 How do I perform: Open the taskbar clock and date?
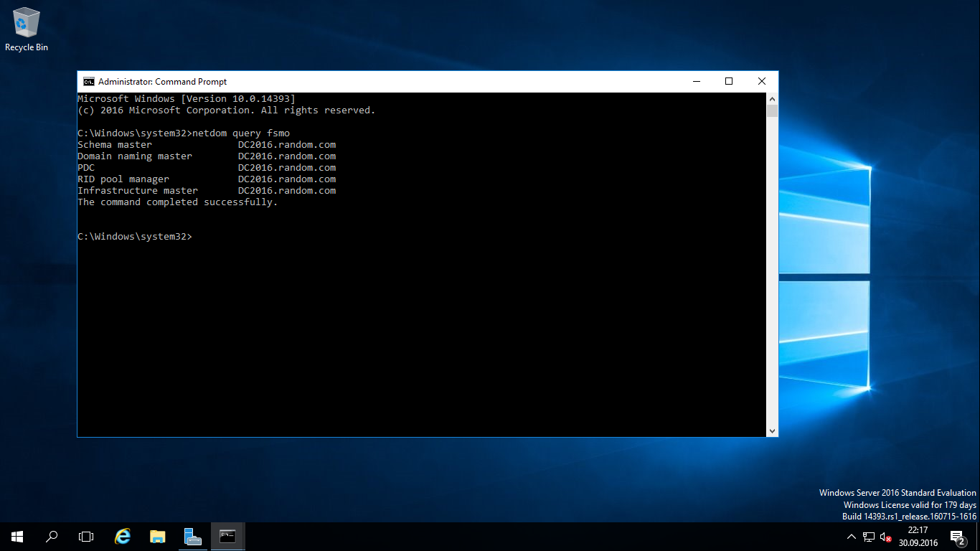tap(918, 537)
